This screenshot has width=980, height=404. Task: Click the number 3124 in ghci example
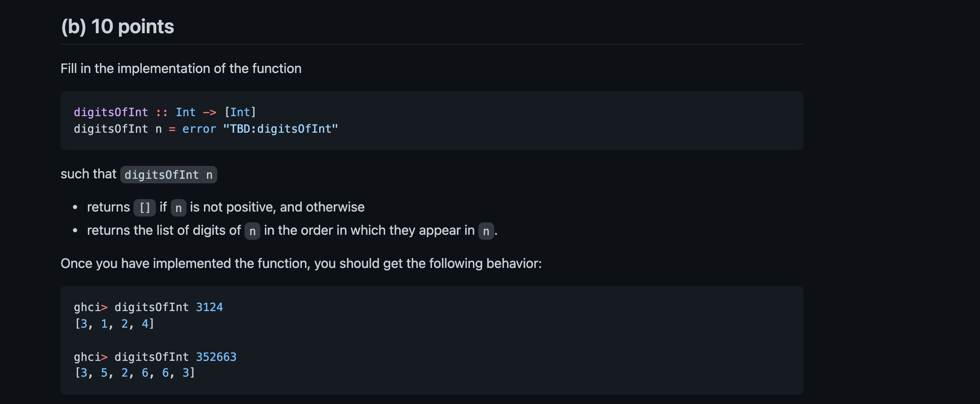click(209, 307)
